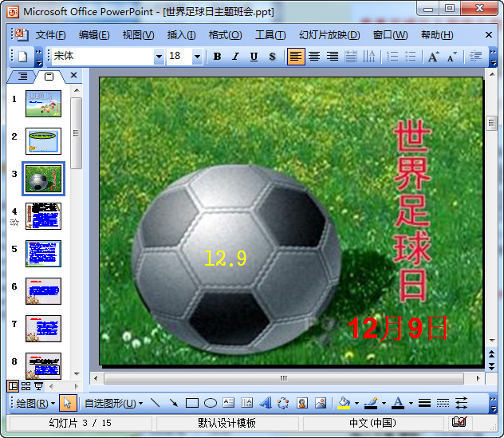Select slide 1 thumbnail

click(x=43, y=104)
